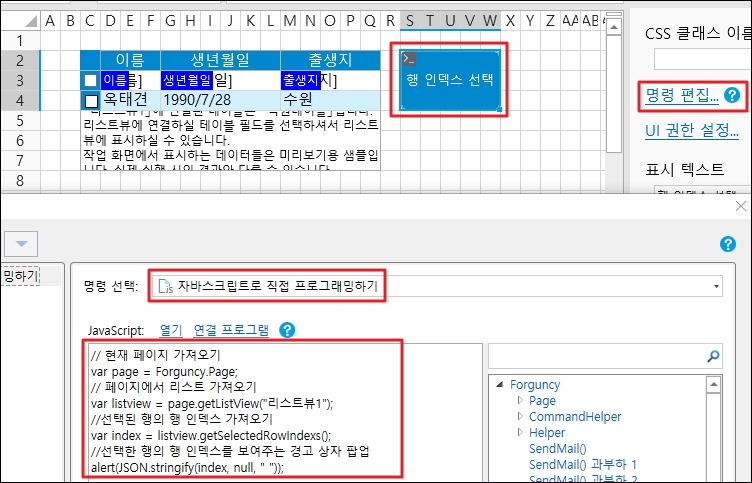
Task: Collapse the Forguncy root node
Action: [x=500, y=385]
